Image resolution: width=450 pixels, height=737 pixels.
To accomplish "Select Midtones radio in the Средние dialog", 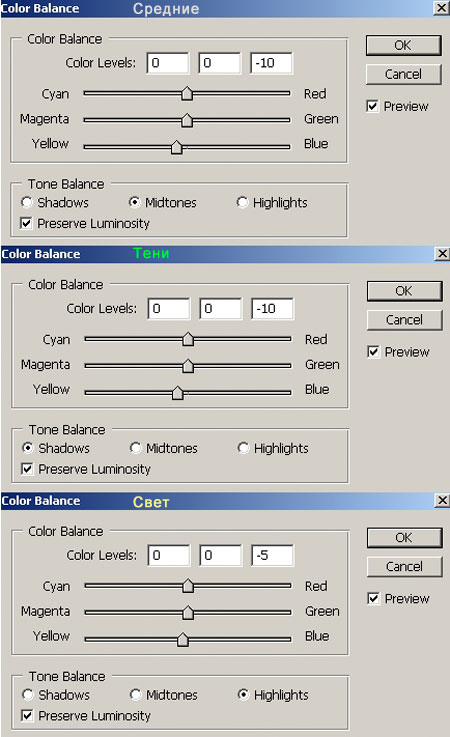I will click(x=134, y=203).
